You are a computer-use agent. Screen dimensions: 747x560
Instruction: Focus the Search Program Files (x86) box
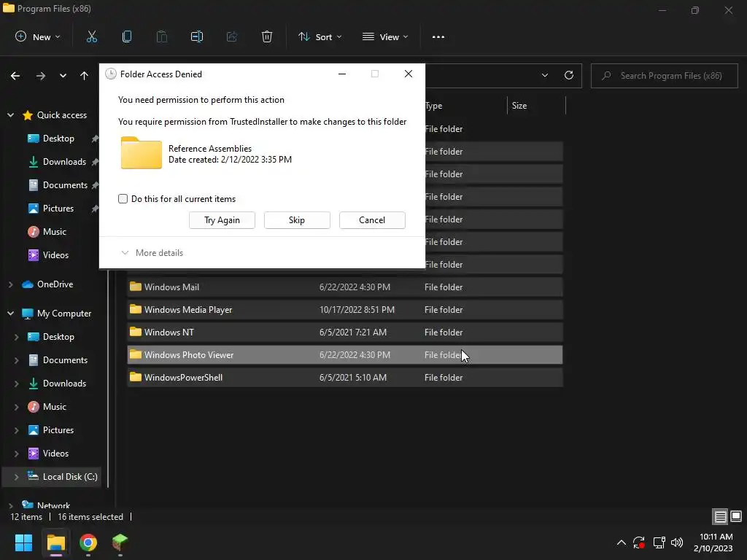[665, 76]
